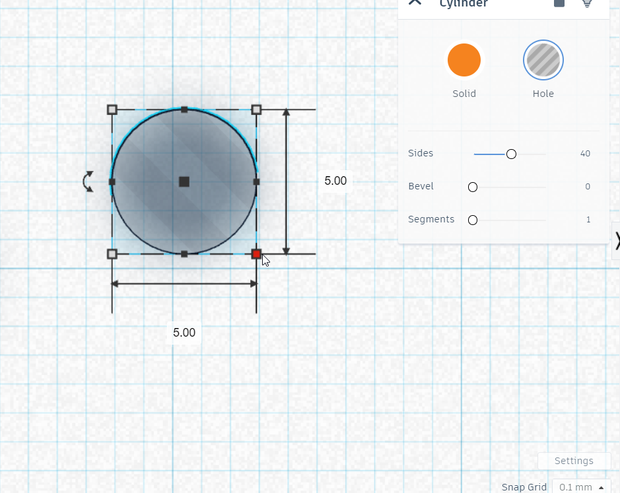
Task: Collapse the Cylinder shape panel
Action: [x=415, y=2]
